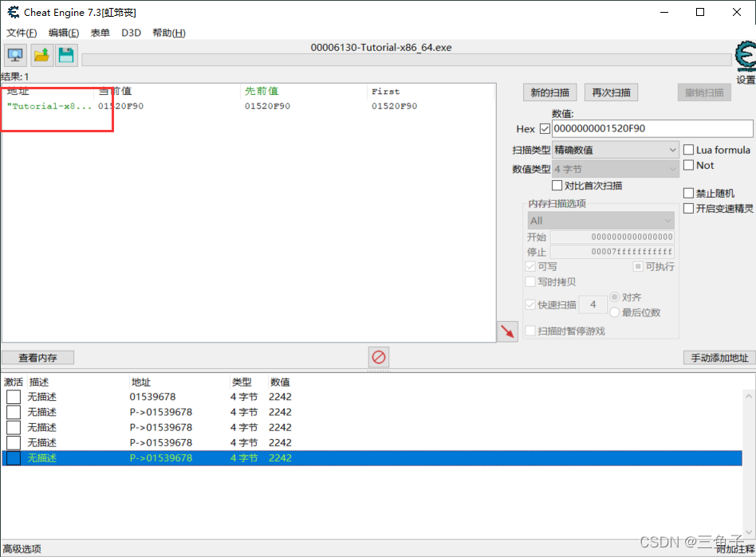The width and height of the screenshot is (756, 557).
Task: Open the D3D menu
Action: [131, 33]
